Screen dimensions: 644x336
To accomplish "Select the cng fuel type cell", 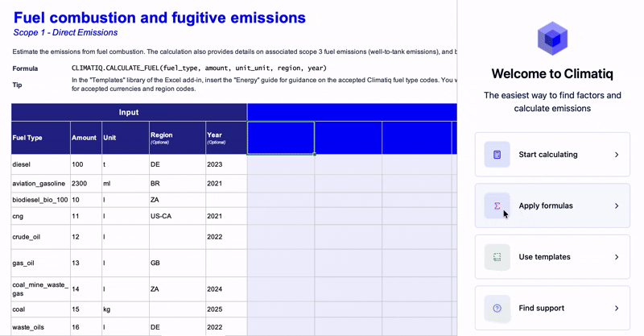I will 41,216.
